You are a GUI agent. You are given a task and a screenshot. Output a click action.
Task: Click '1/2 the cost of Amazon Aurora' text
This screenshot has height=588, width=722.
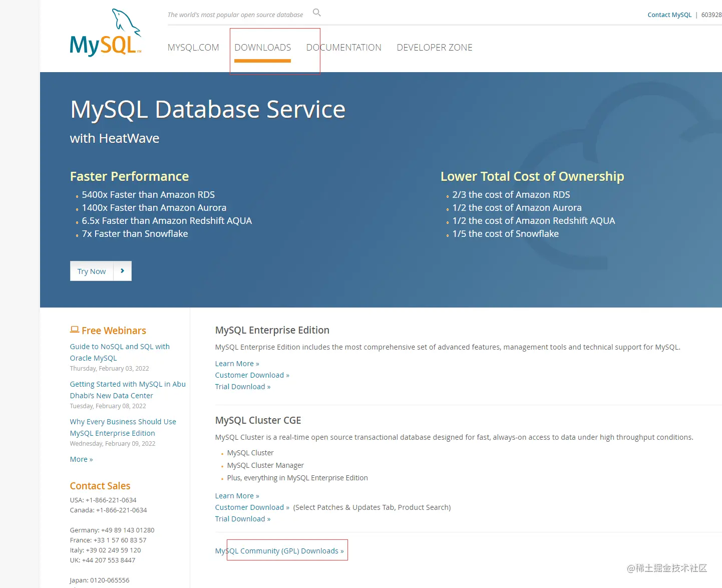[517, 208]
